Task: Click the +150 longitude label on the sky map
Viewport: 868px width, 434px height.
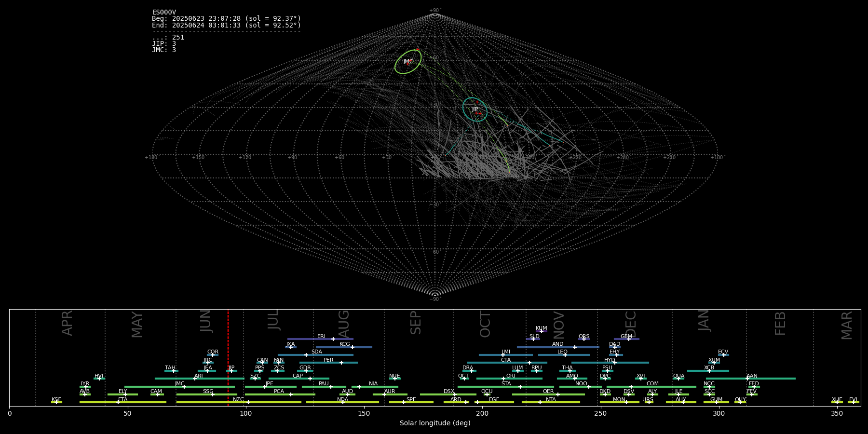Action: (198, 157)
